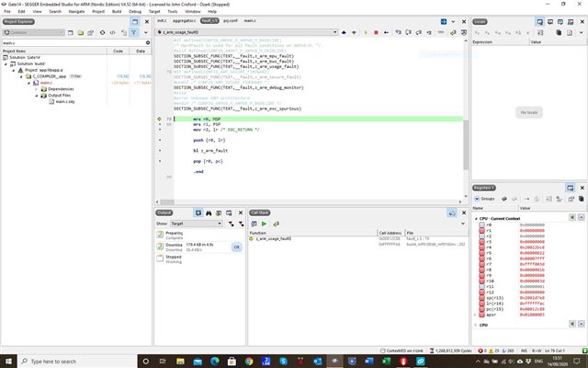This screenshot has width=588, height=368.
Task: Collapse the CPU - Current Context group
Action: click(476, 219)
